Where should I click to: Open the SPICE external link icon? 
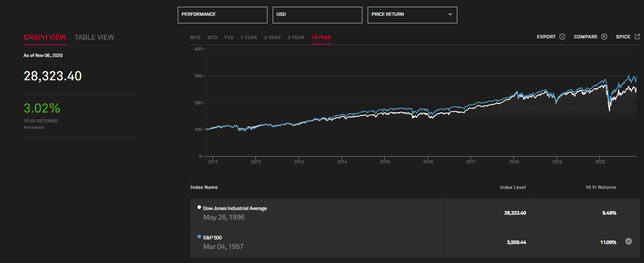coord(637,37)
